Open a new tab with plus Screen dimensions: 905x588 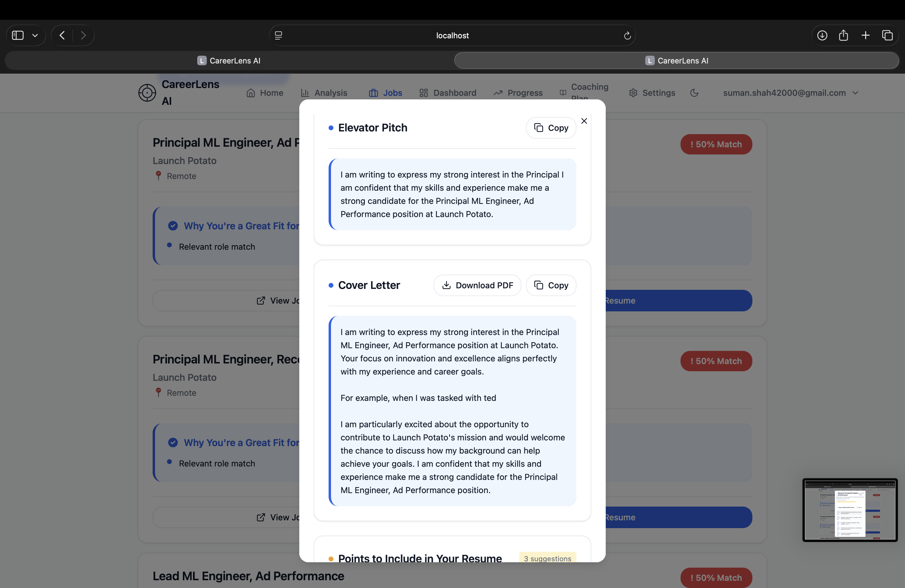pyautogui.click(x=865, y=35)
